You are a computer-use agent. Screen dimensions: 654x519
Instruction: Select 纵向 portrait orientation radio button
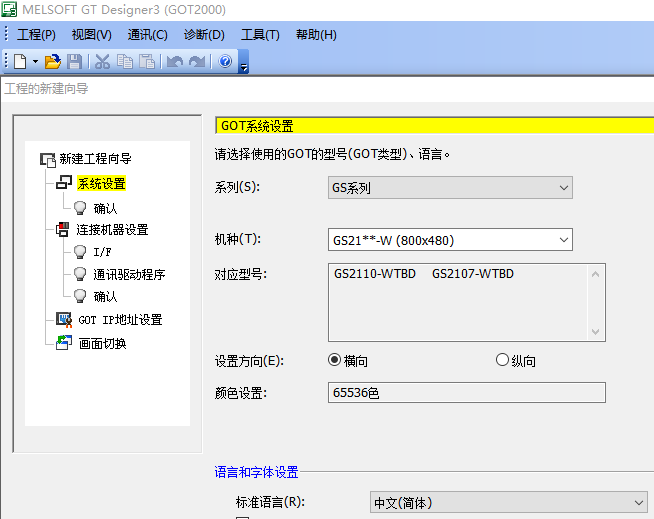tap(502, 361)
